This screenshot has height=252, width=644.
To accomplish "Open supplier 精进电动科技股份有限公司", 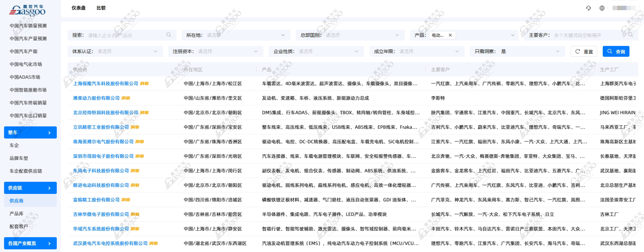I will click(x=101, y=185).
